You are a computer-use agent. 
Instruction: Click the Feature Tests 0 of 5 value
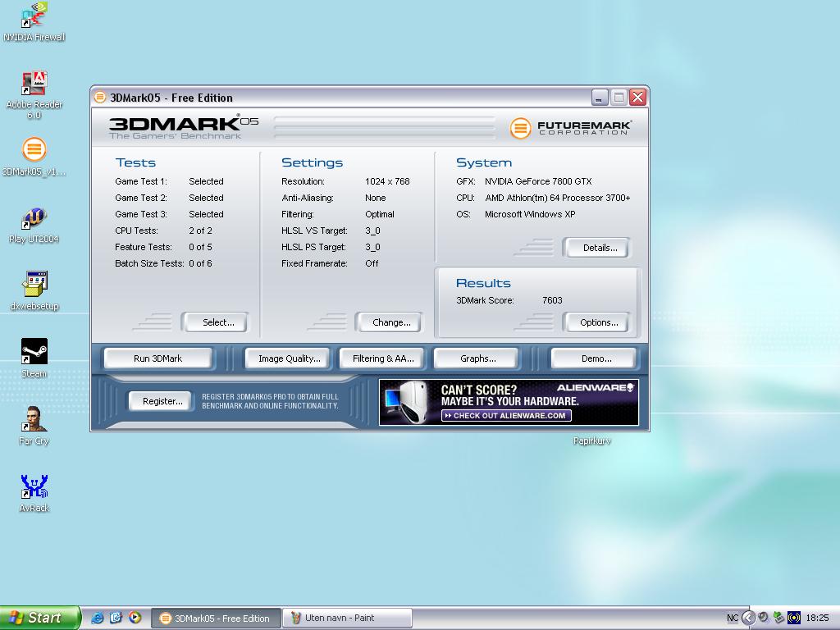[200, 247]
